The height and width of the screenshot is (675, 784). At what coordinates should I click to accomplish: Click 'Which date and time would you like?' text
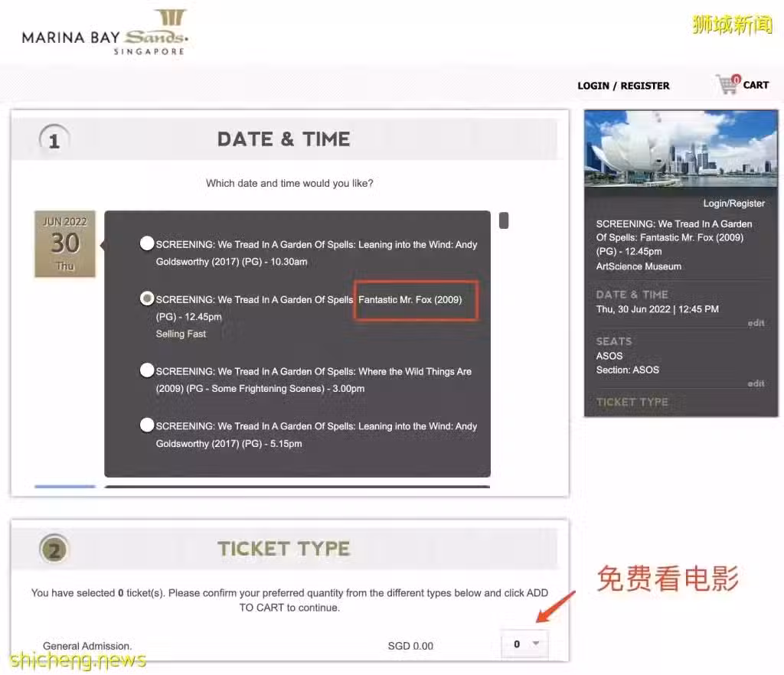click(x=289, y=184)
